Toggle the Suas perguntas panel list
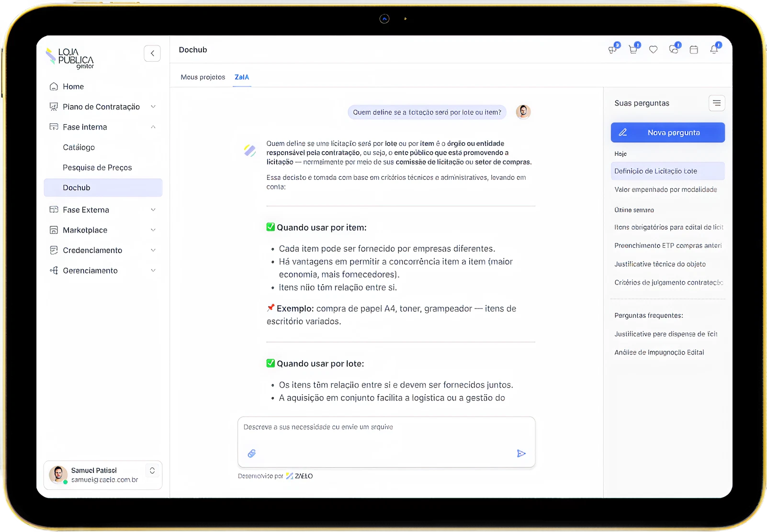This screenshot has width=767, height=532. coord(716,103)
